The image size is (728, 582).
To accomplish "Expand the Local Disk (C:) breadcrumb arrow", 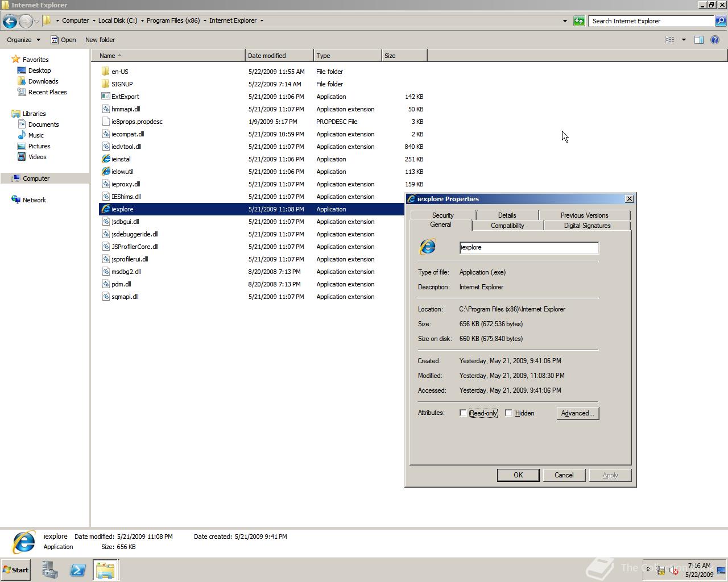I will [x=142, y=21].
